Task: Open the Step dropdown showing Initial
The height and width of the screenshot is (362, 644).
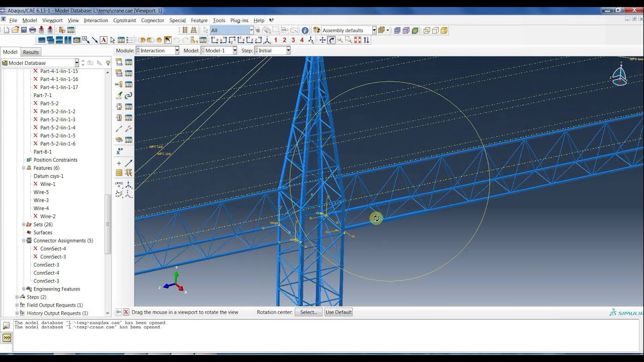Action: point(288,51)
